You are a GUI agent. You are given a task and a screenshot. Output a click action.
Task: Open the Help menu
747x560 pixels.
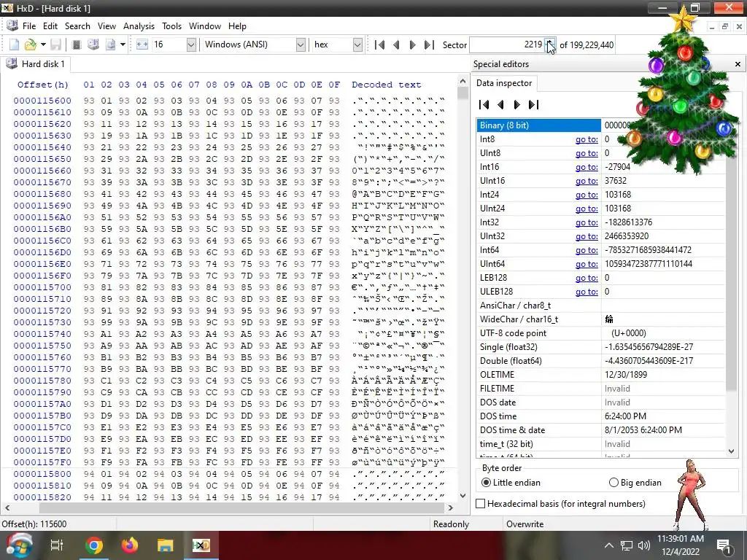[237, 26]
